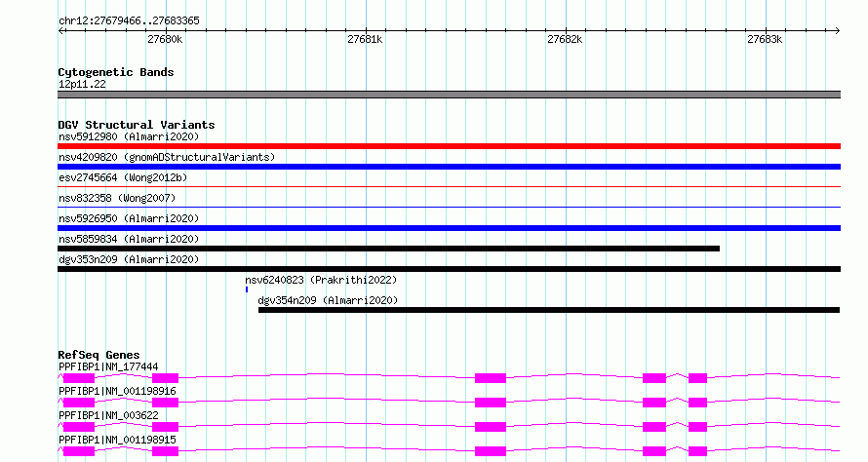Image resolution: width=868 pixels, height=462 pixels.
Task: Click the shorter black nsv5859834 variant bar
Action: point(388,249)
